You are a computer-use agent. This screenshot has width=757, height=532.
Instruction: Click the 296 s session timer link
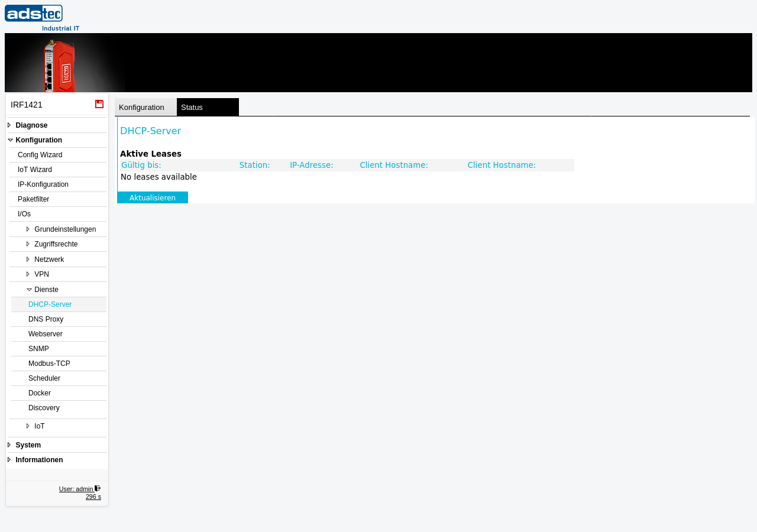[93, 497]
